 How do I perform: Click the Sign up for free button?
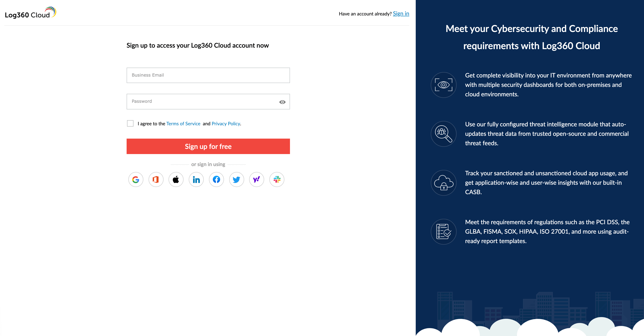click(x=208, y=146)
